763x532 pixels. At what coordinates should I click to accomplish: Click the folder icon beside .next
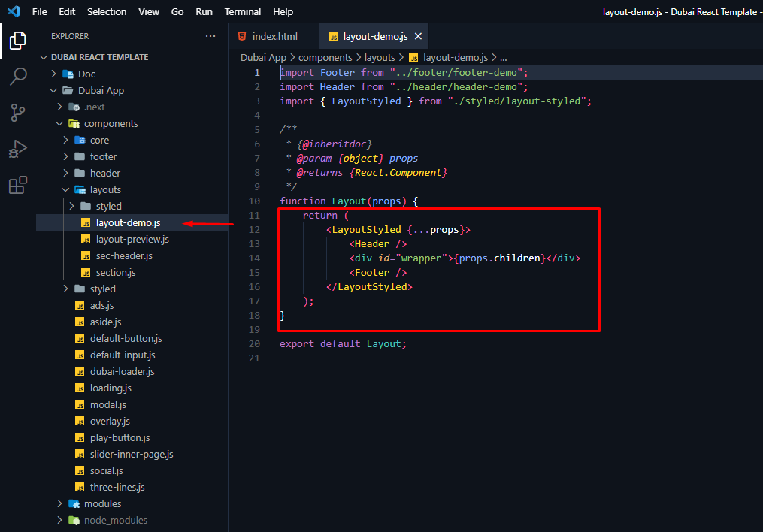click(74, 107)
